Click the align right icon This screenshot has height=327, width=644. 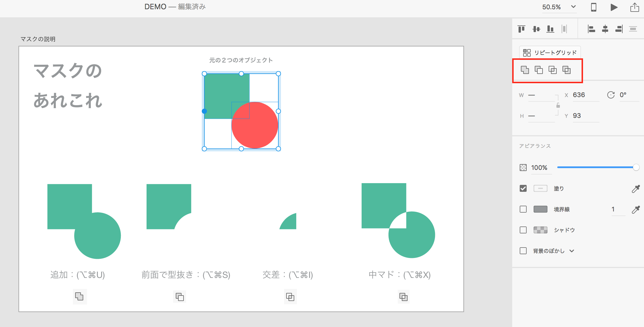point(619,29)
